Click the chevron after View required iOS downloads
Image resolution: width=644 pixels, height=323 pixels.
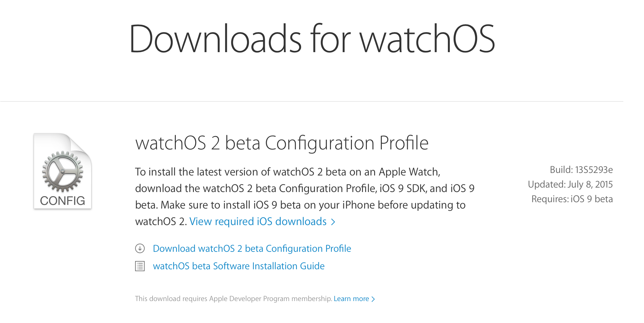pyautogui.click(x=333, y=222)
